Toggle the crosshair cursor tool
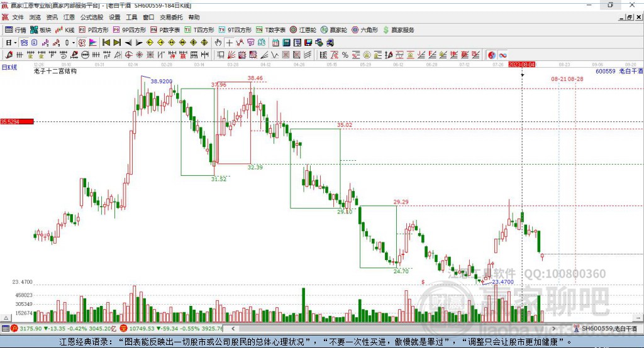The image size is (644, 348). click(x=229, y=43)
